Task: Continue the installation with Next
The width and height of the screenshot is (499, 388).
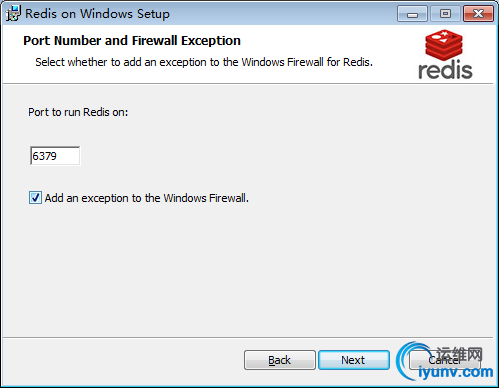Action: (x=354, y=360)
